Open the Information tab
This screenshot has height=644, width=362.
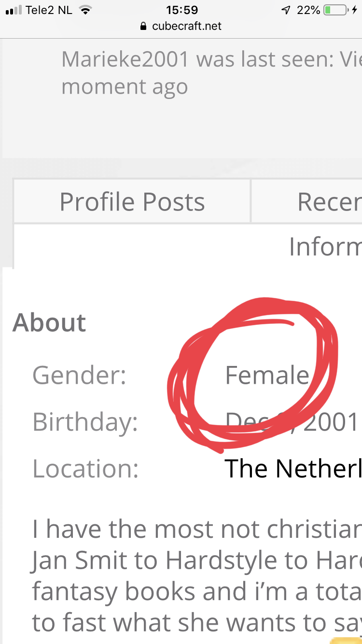325,247
